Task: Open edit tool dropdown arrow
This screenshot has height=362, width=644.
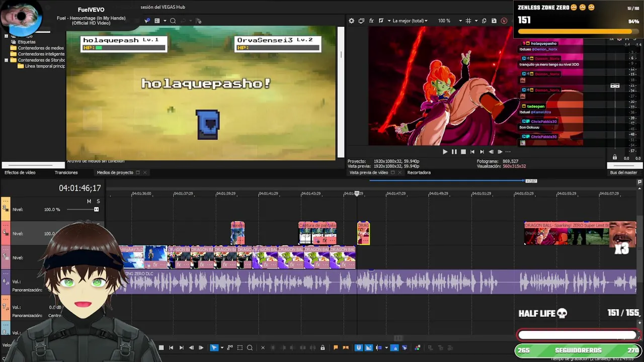Action: pyautogui.click(x=222, y=347)
